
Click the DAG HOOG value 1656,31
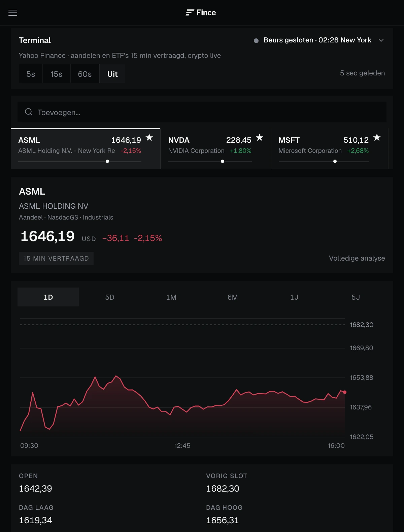pos(222,520)
